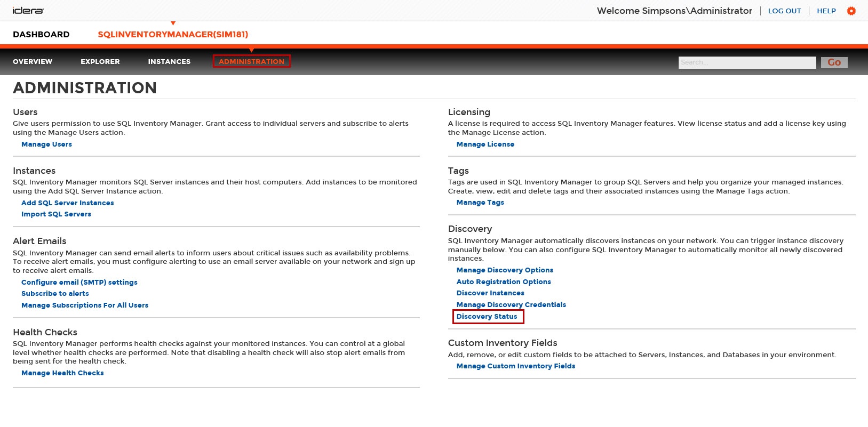Open Manage License link
This screenshot has width=868, height=427.
tap(485, 144)
